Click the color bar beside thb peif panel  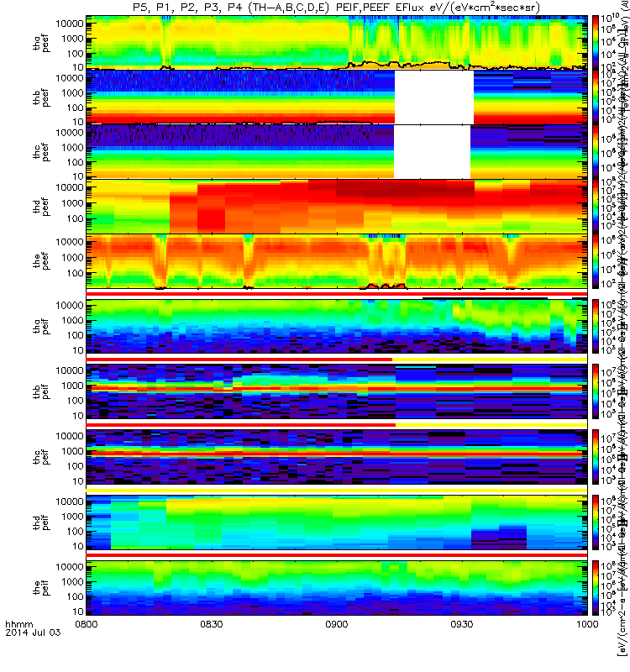coord(596,391)
